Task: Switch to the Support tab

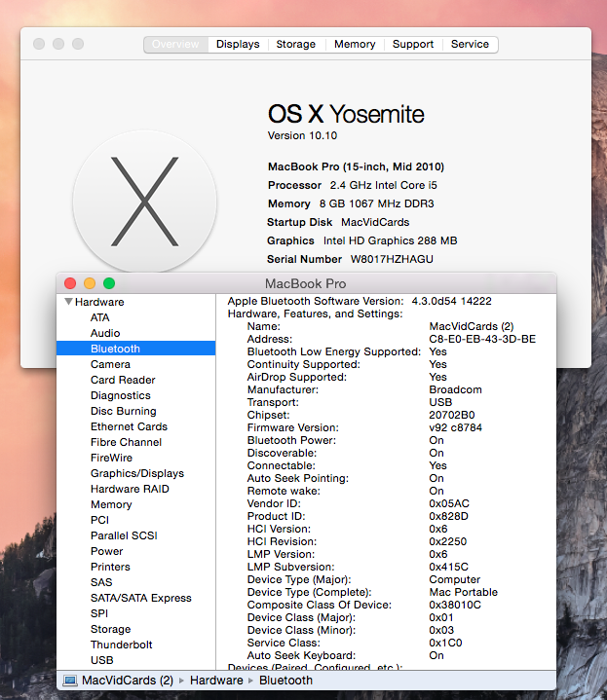Action: point(413,44)
